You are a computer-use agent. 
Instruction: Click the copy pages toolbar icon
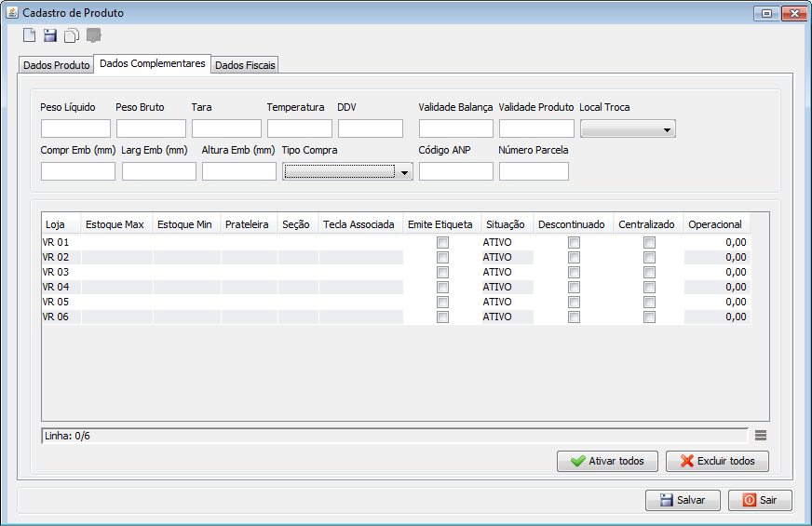tap(72, 36)
